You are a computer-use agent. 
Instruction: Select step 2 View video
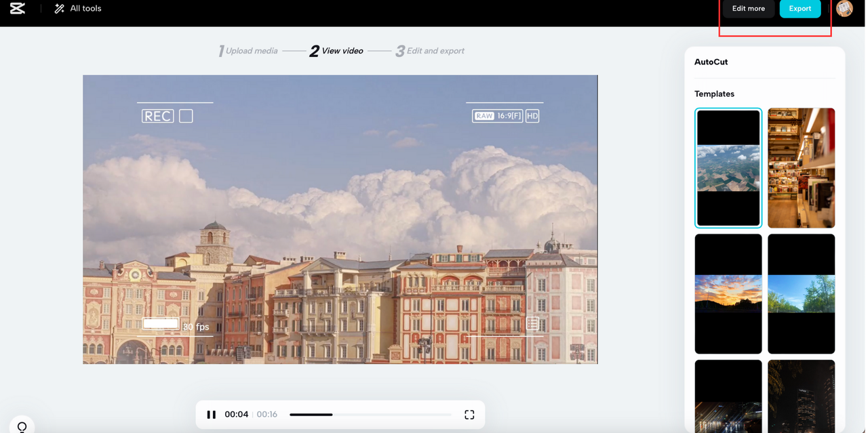(336, 51)
